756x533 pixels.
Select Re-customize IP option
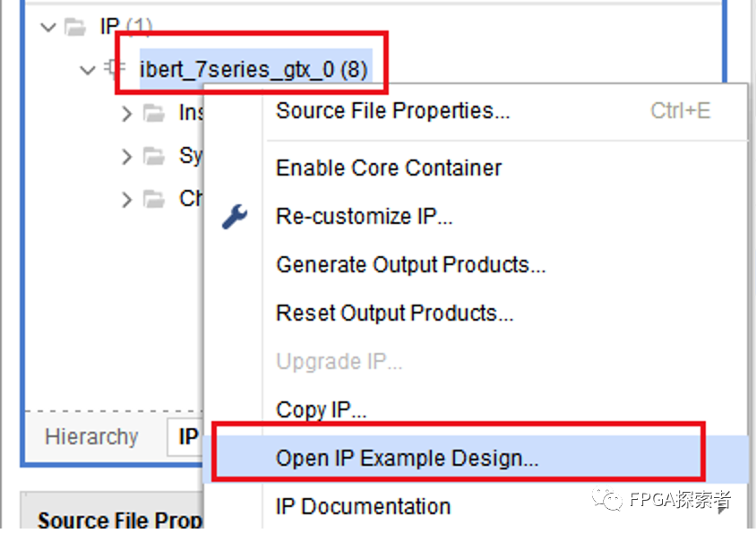click(364, 216)
